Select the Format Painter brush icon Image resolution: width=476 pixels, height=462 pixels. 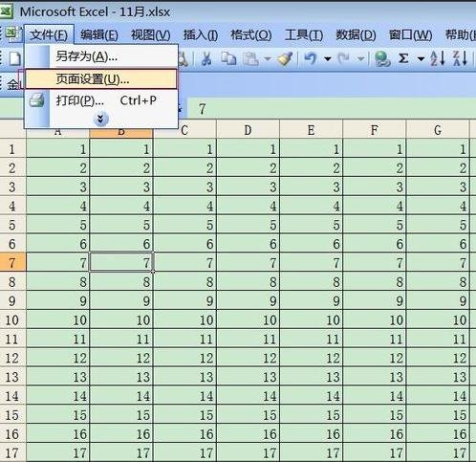point(285,58)
